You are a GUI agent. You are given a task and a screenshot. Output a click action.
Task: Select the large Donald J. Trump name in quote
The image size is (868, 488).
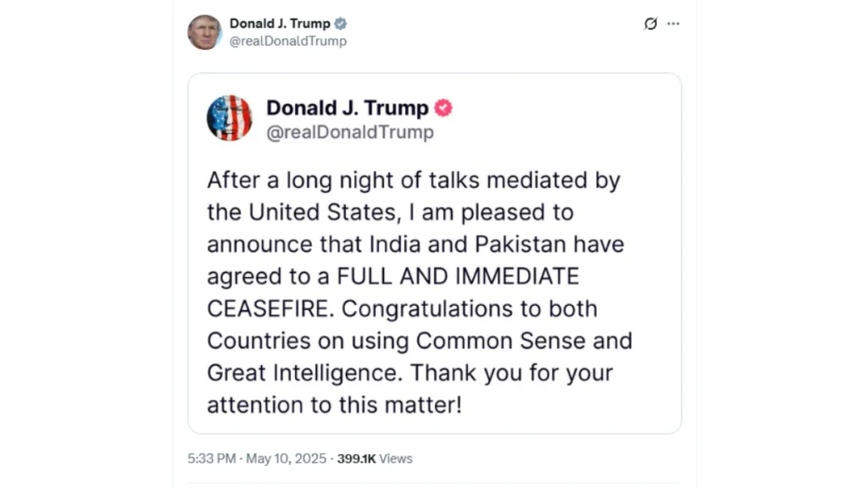(x=348, y=108)
